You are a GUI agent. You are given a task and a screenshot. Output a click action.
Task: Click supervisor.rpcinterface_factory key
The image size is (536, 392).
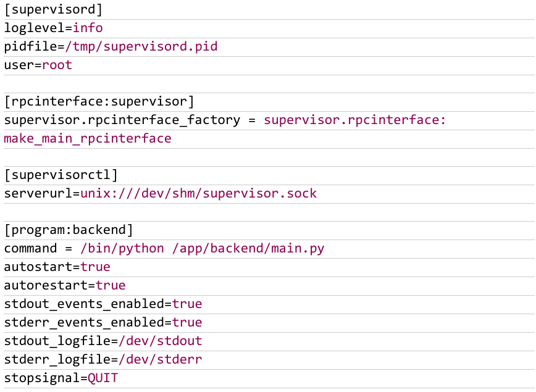122,120
